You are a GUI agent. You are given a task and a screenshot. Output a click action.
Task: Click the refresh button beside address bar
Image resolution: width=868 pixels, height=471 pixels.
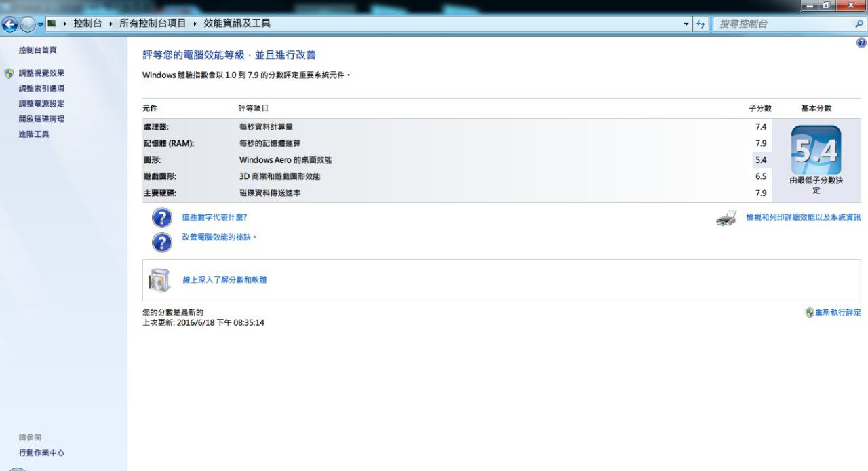coord(701,24)
